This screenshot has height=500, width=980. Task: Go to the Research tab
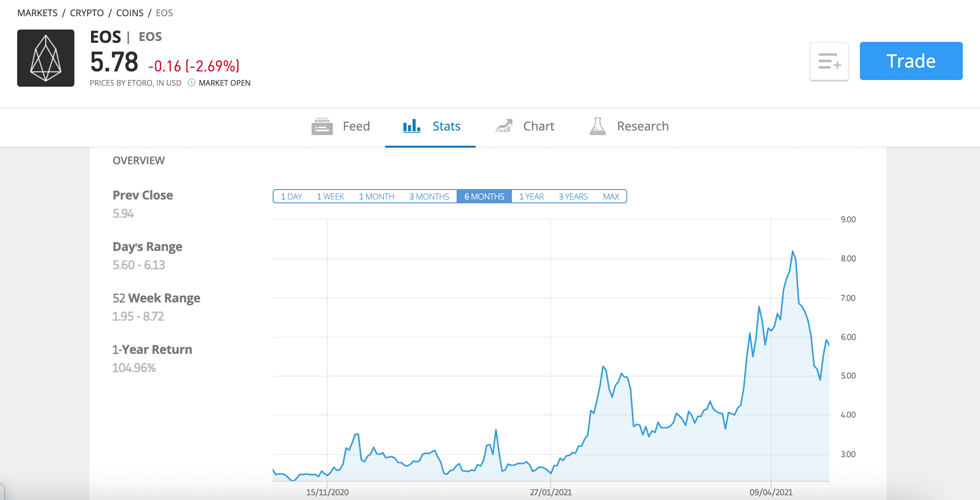pyautogui.click(x=629, y=126)
